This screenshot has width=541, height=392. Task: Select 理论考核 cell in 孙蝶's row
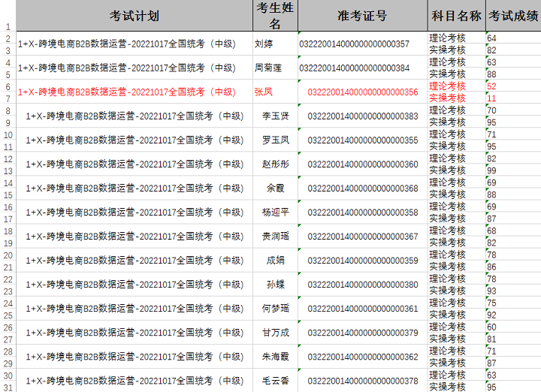tap(447, 279)
